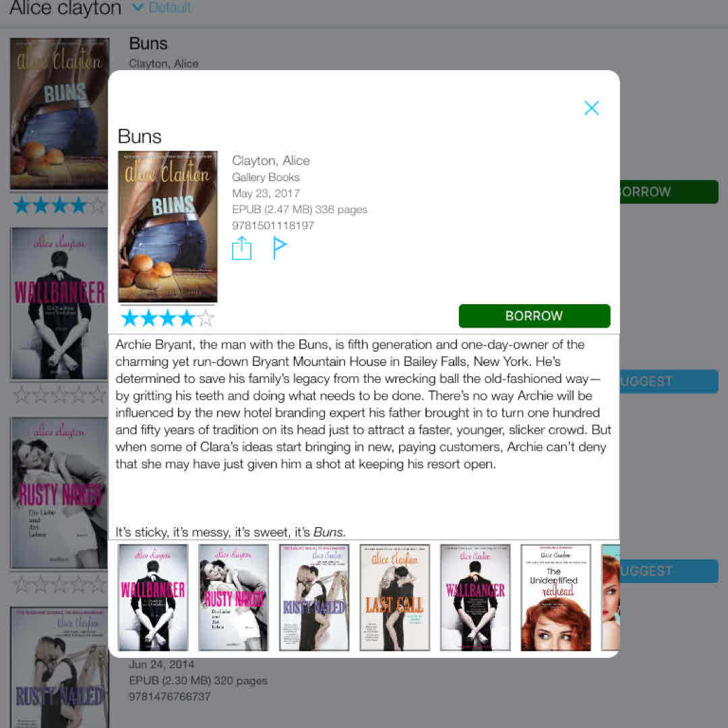Open the Buns cover image in popup

tap(168, 226)
